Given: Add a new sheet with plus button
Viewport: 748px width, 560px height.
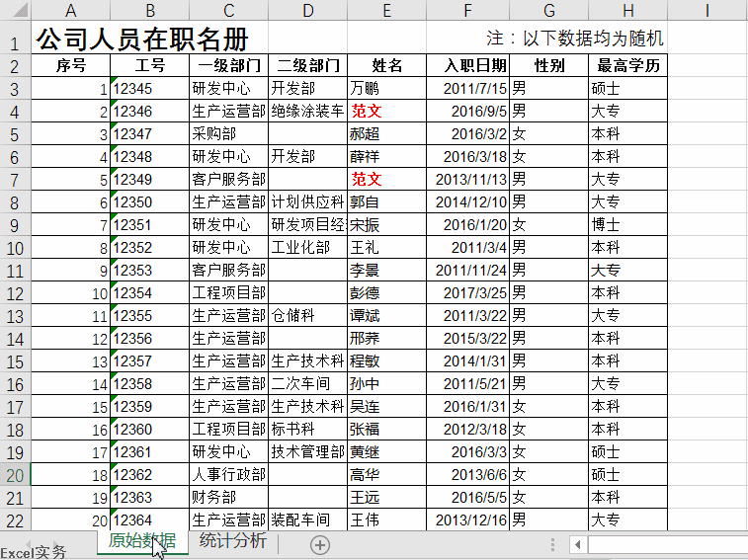Looking at the screenshot, I should 319,545.
